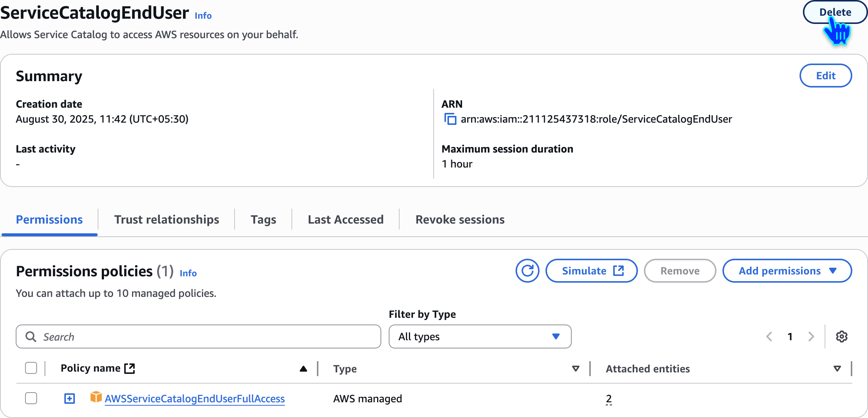
Task: Open table preferences gear icon
Action: click(841, 336)
